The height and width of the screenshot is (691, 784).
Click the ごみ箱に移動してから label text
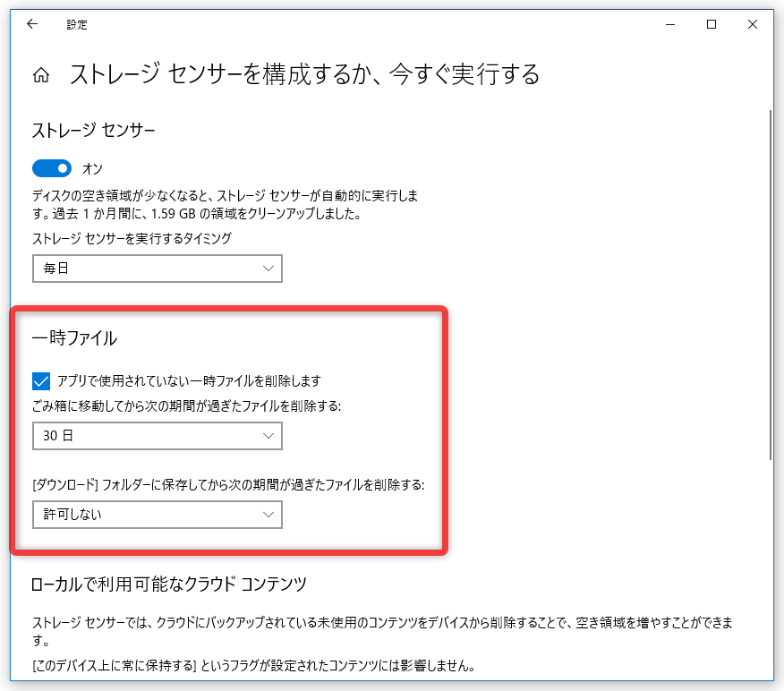pyautogui.click(x=186, y=405)
